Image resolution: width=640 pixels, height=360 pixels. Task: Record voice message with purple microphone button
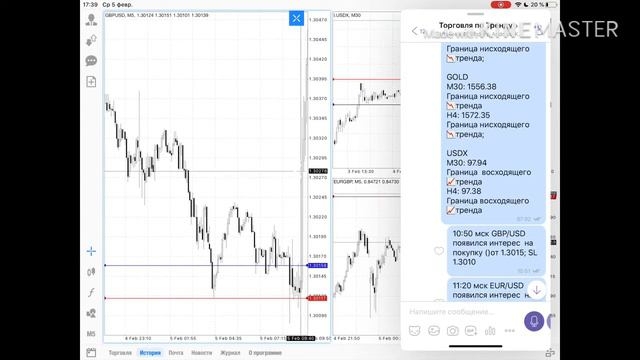pyautogui.click(x=534, y=321)
